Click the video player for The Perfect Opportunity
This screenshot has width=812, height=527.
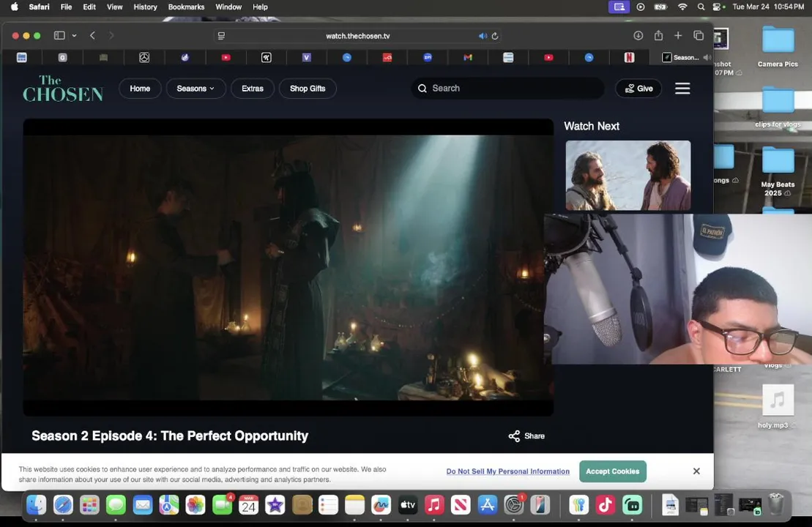pyautogui.click(x=288, y=267)
